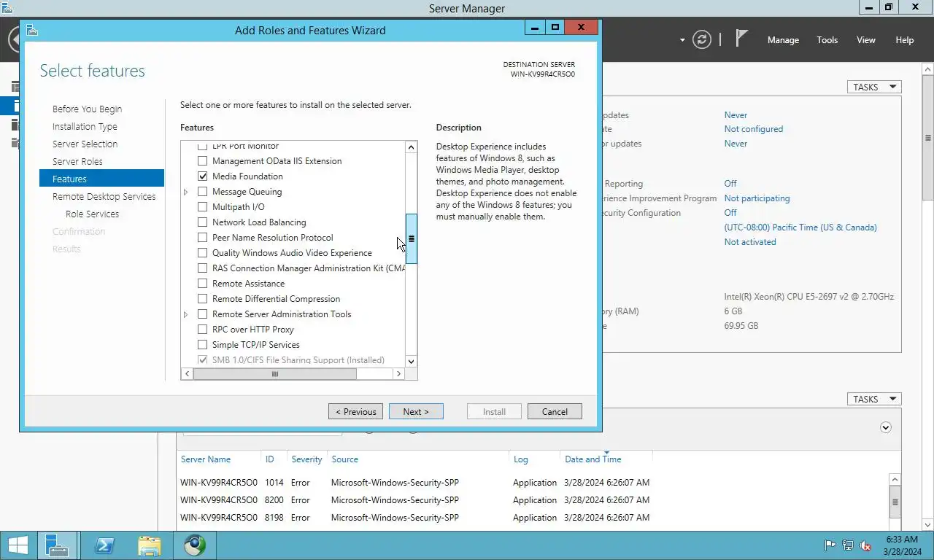Screen dimensions: 934x560
Task: Open the upper TASKS dropdown
Action: 874,87
